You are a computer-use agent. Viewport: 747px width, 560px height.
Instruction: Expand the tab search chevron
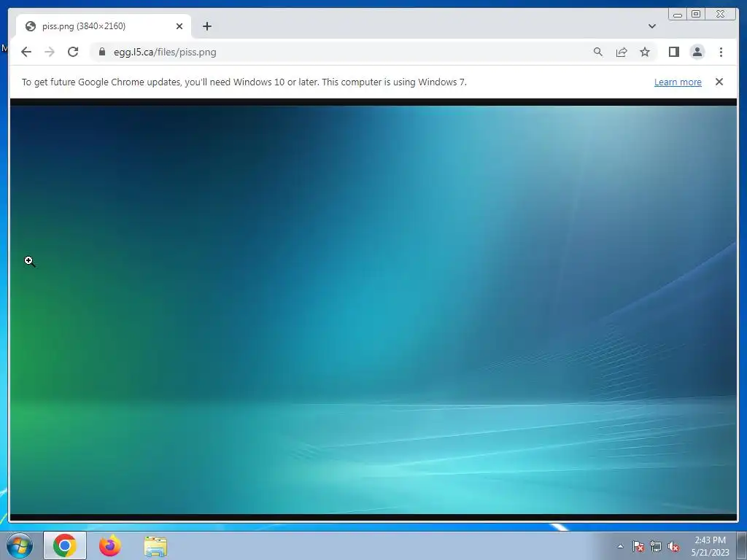(x=651, y=26)
